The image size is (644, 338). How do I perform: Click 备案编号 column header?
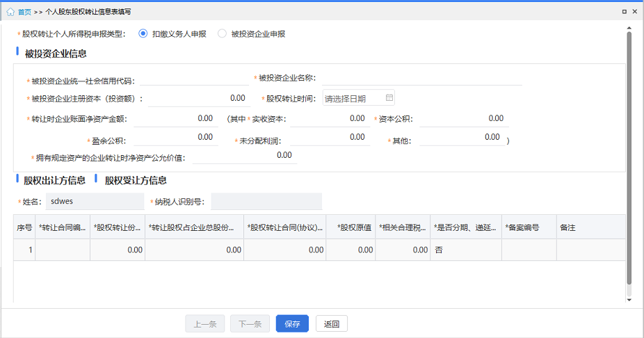(529, 227)
